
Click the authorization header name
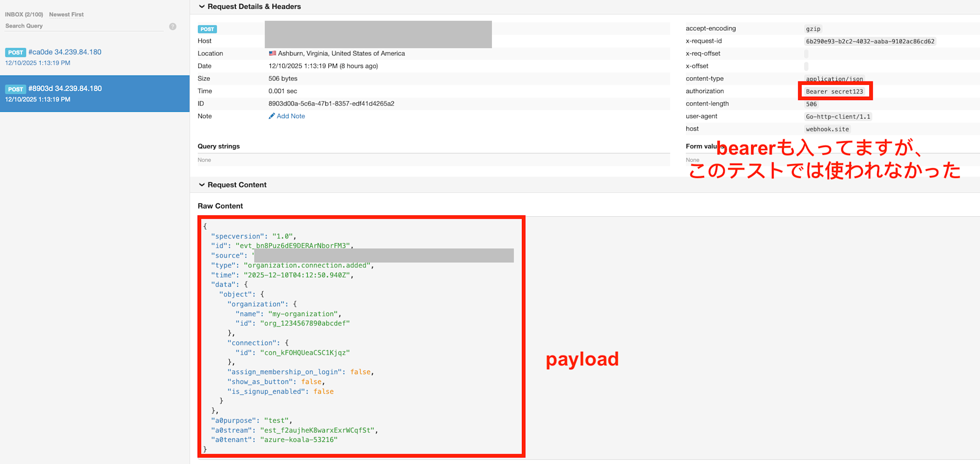pyautogui.click(x=705, y=91)
